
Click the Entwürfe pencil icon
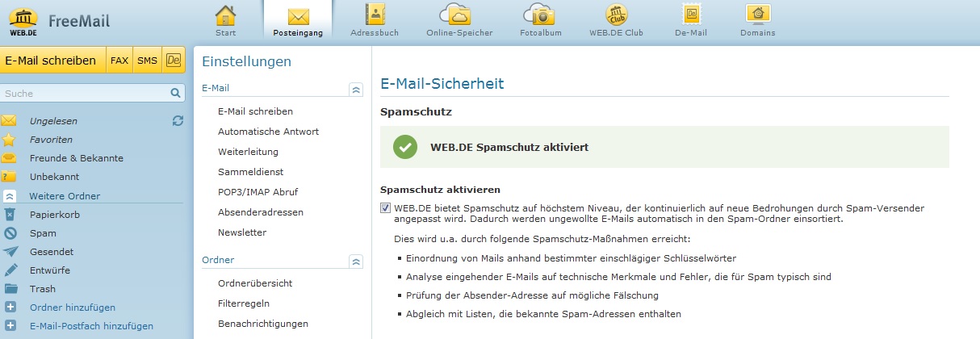point(10,270)
